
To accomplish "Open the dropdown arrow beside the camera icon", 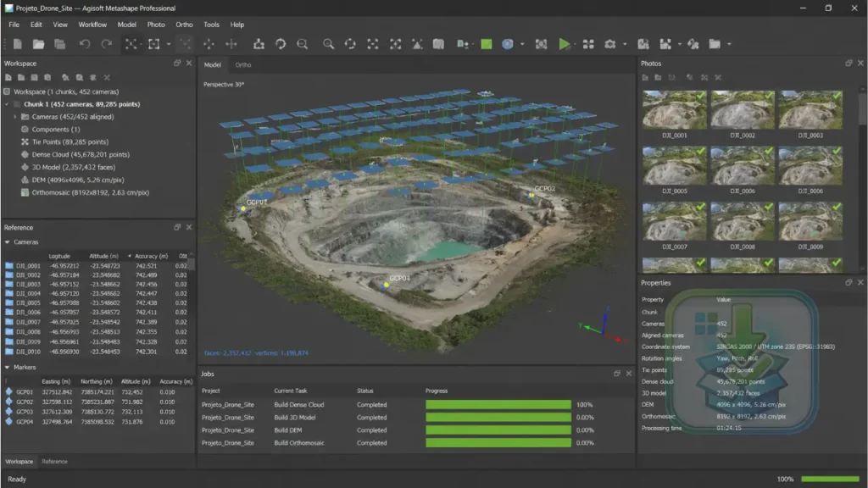I will [625, 44].
